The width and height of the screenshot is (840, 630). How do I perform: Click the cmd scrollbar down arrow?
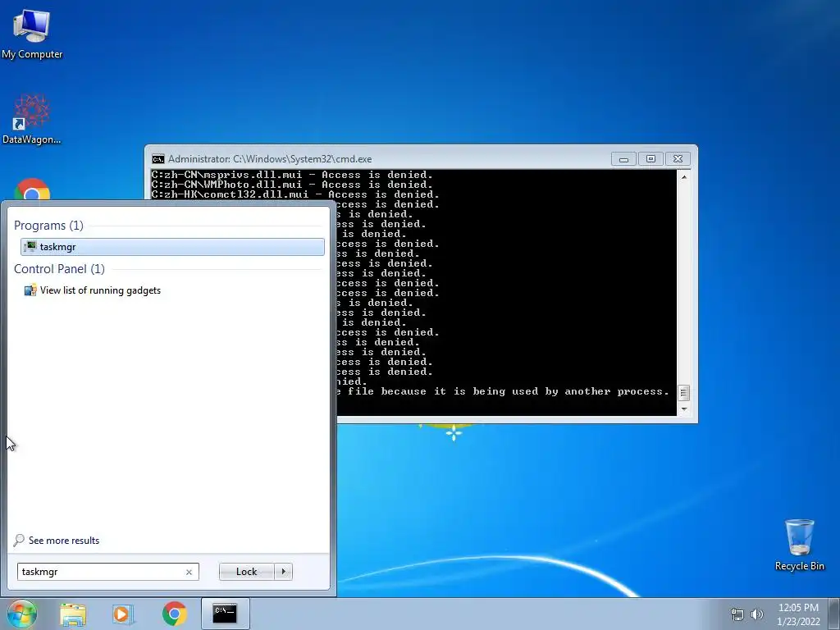click(x=683, y=409)
